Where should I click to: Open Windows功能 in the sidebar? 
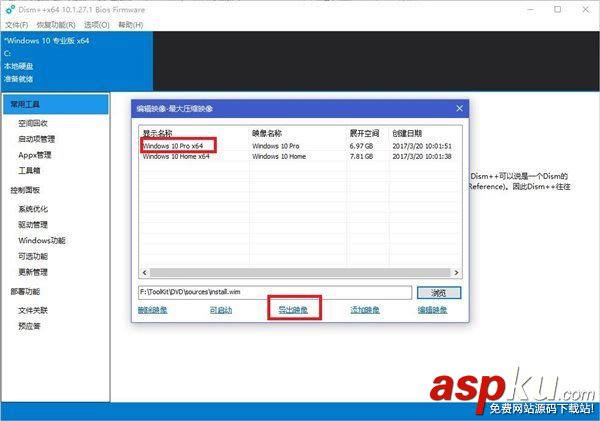(x=42, y=240)
